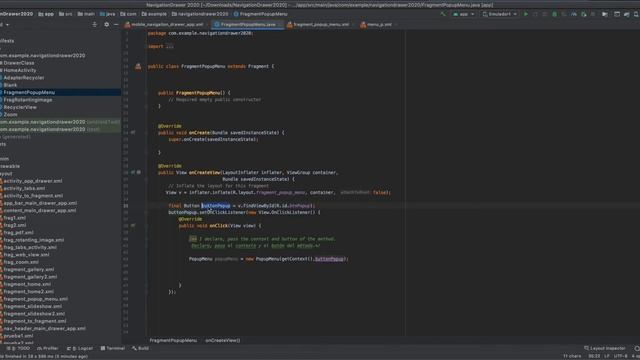Screen dimensions: 640x360
Task: Click the 'app' breadcrumb in navigation bar
Action: point(46,14)
